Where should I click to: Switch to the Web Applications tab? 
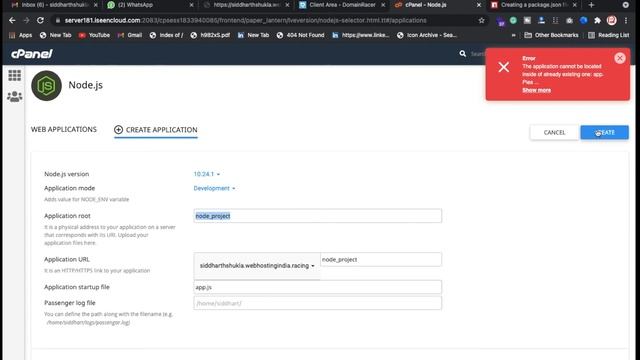(x=64, y=129)
